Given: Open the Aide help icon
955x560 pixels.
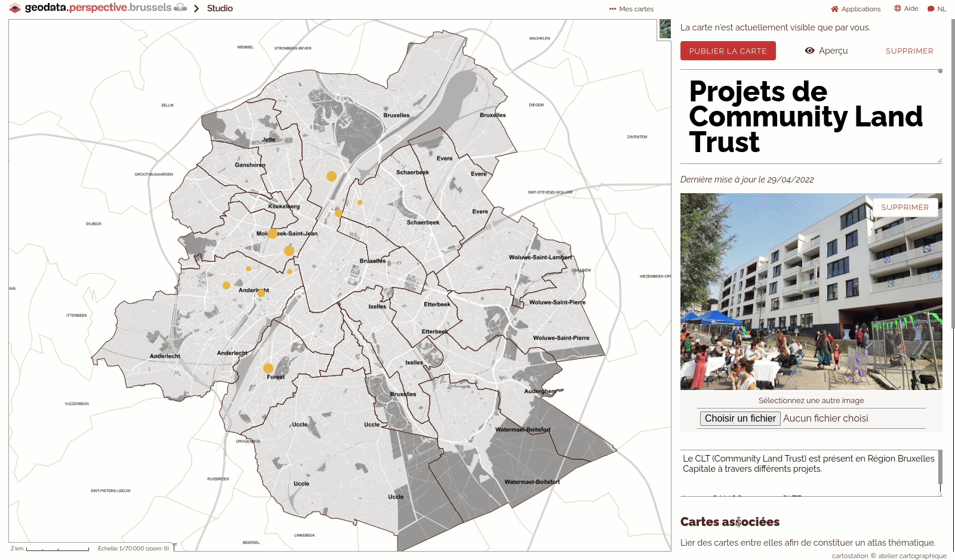Looking at the screenshot, I should click(x=897, y=8).
